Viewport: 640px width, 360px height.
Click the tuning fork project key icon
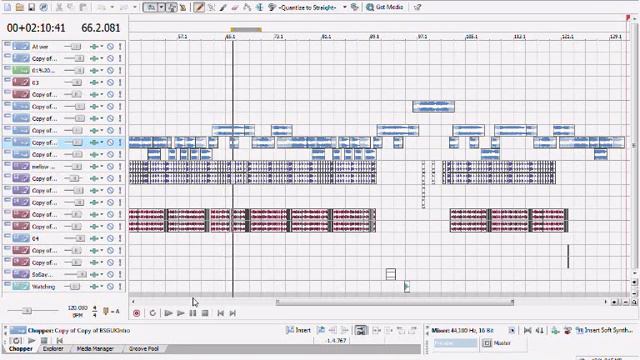tap(107, 311)
